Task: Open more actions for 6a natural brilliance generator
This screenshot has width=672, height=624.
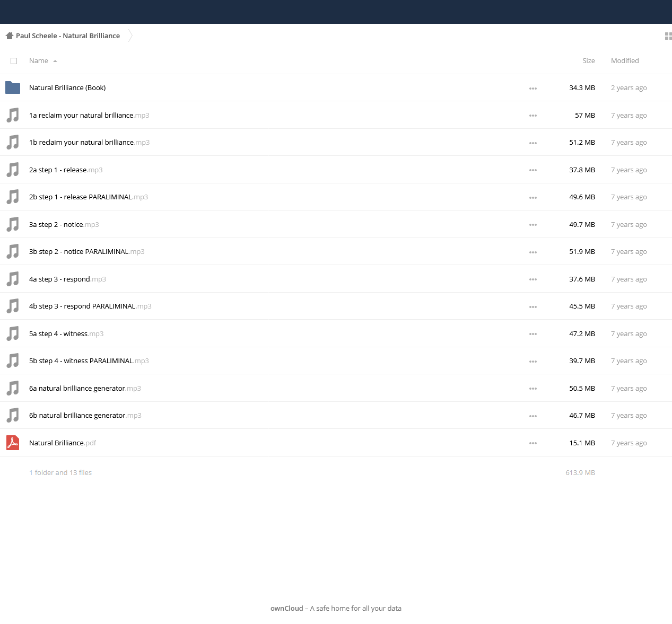Action: coord(533,389)
